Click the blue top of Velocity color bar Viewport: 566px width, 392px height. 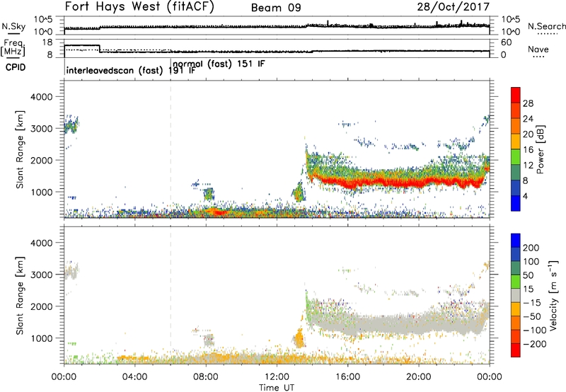point(516,241)
